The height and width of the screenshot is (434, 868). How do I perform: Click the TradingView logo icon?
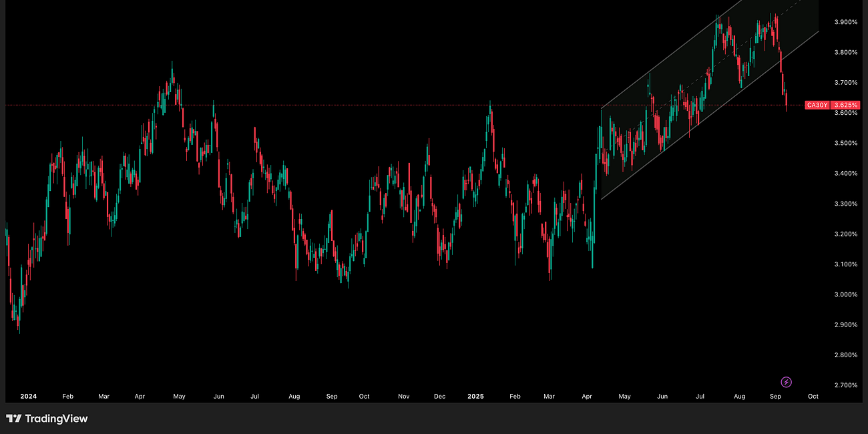(15, 419)
